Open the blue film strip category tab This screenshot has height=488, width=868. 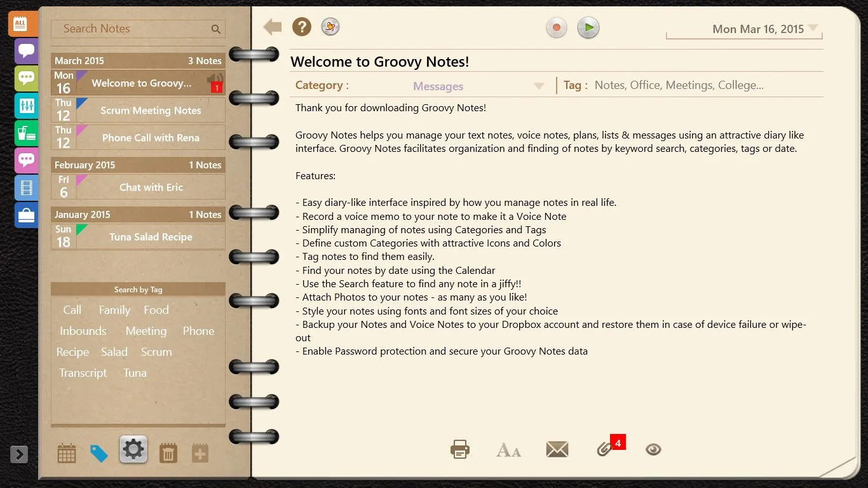26,187
